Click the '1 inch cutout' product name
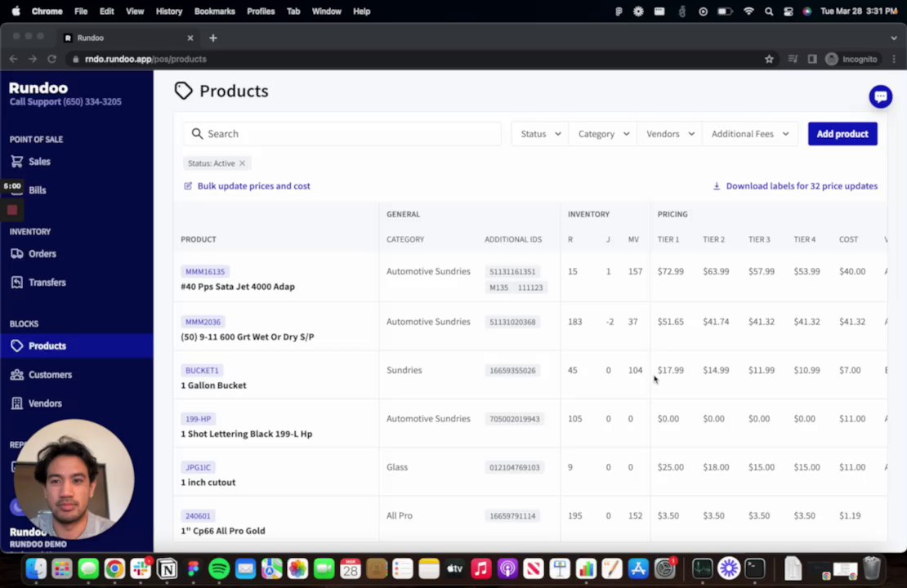This screenshot has width=907, height=588. [208, 482]
